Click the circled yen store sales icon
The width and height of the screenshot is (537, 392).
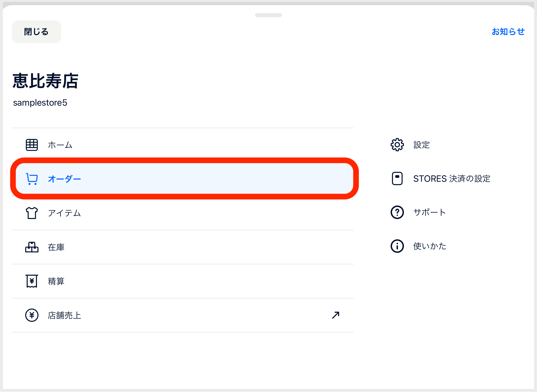pos(32,315)
